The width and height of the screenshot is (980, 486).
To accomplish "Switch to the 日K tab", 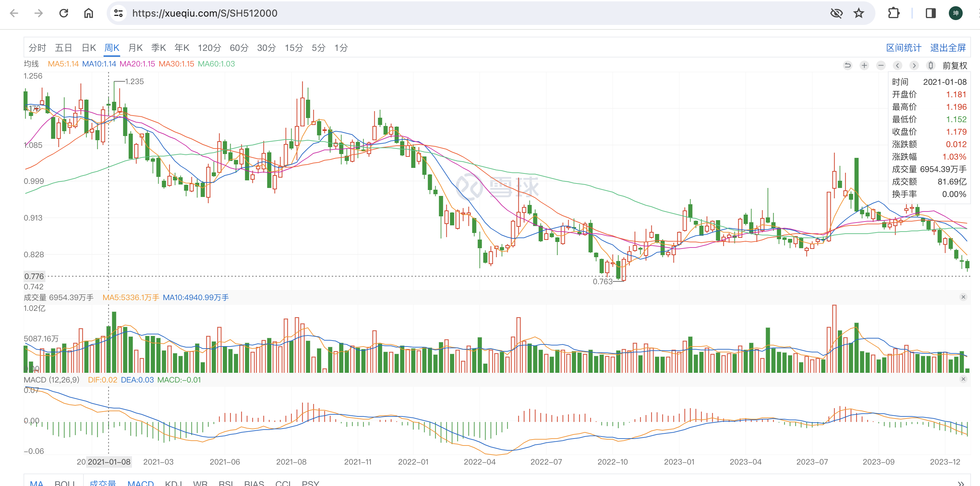I will tap(89, 48).
